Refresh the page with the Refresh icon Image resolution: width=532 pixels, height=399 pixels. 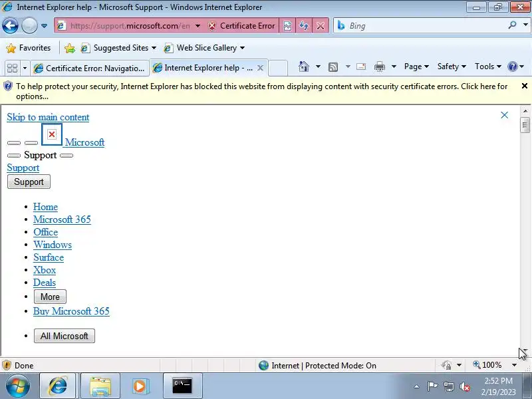[x=304, y=26]
